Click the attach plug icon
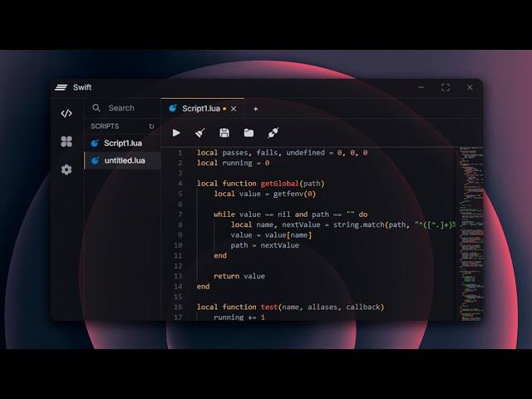The image size is (532, 399). tap(273, 133)
